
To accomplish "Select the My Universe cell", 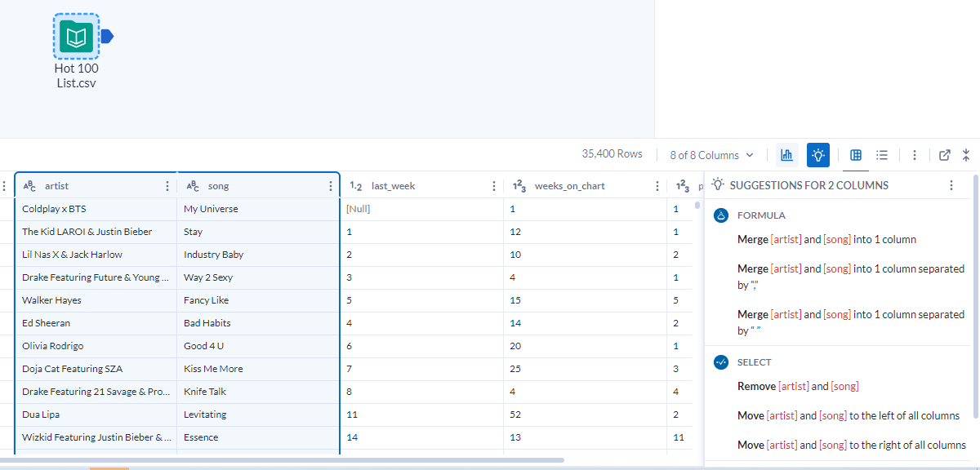I will coord(259,209).
